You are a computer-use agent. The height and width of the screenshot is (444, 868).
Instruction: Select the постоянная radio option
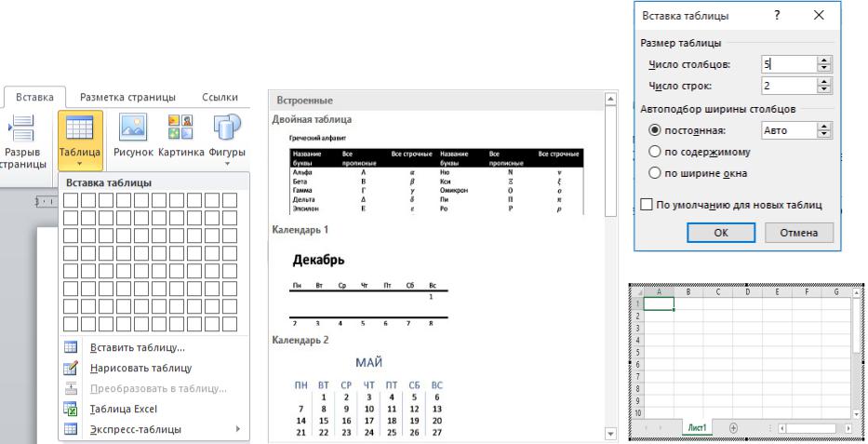click(x=655, y=130)
